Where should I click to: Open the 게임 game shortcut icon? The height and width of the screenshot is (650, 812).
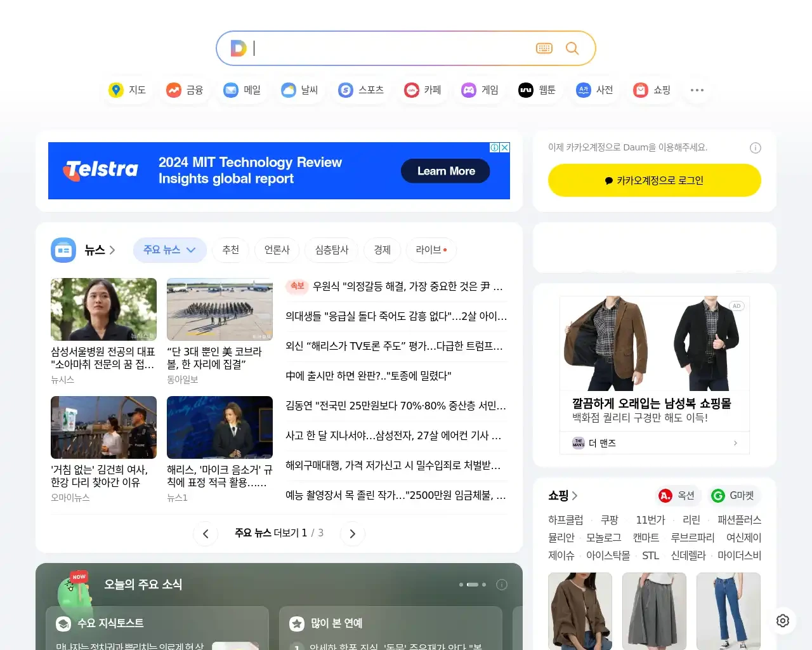469,90
